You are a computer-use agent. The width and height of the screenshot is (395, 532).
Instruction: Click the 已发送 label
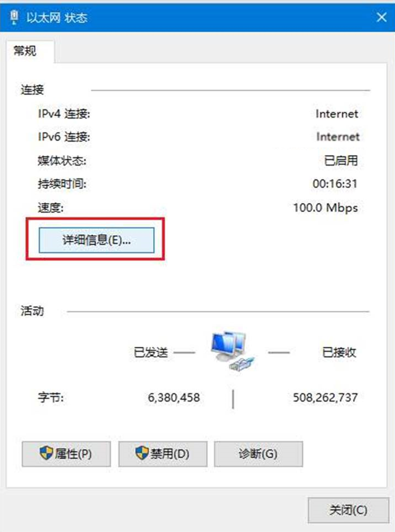pos(151,352)
